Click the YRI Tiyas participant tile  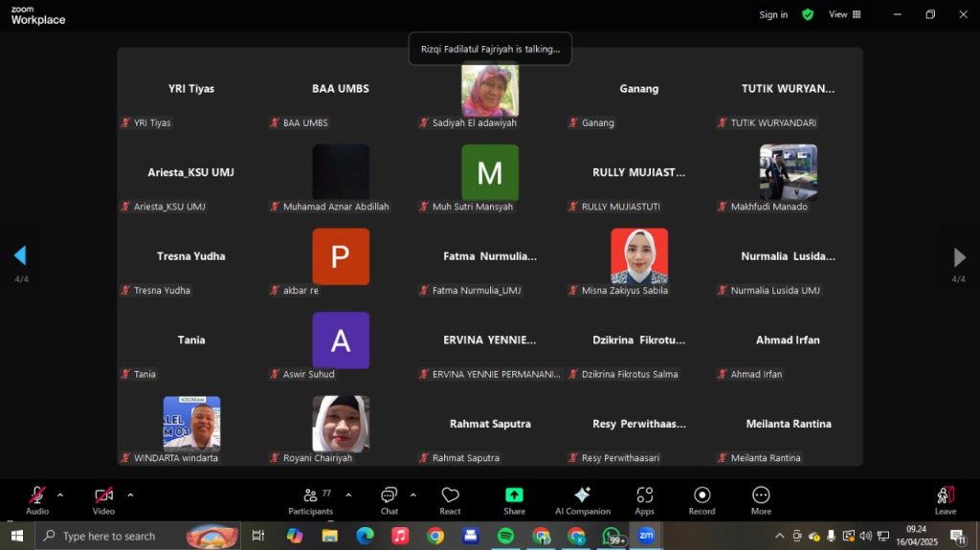click(x=191, y=89)
